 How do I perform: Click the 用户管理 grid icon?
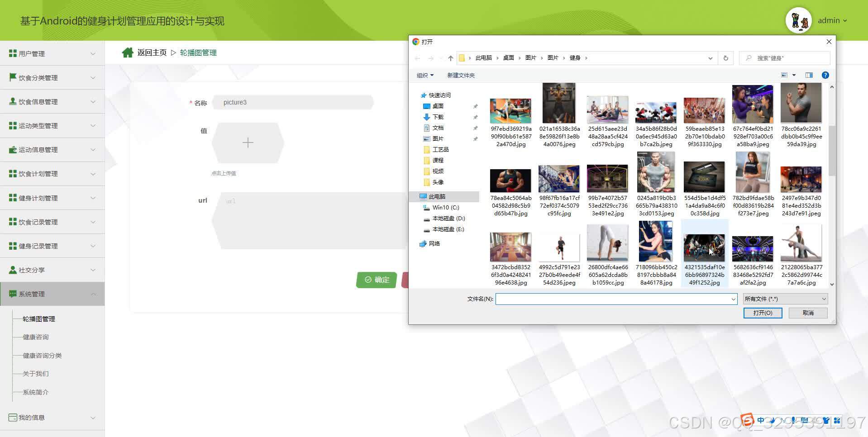click(13, 53)
